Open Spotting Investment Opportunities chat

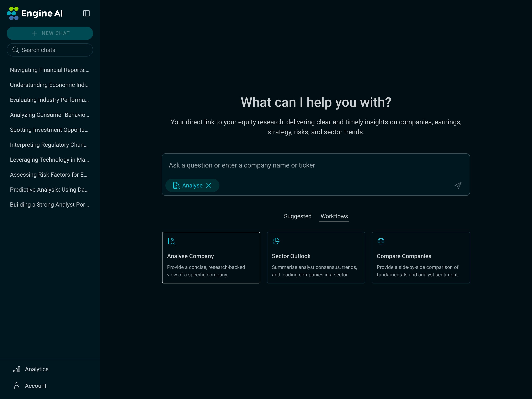49,130
